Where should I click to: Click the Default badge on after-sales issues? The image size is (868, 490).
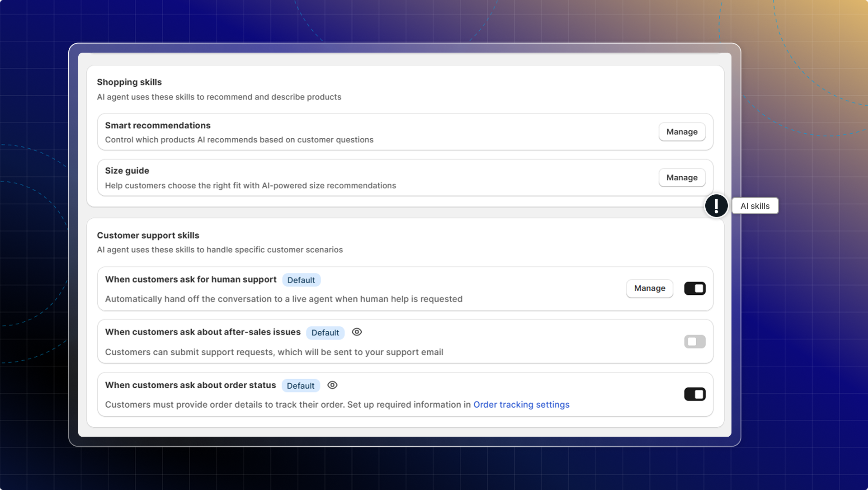(325, 333)
